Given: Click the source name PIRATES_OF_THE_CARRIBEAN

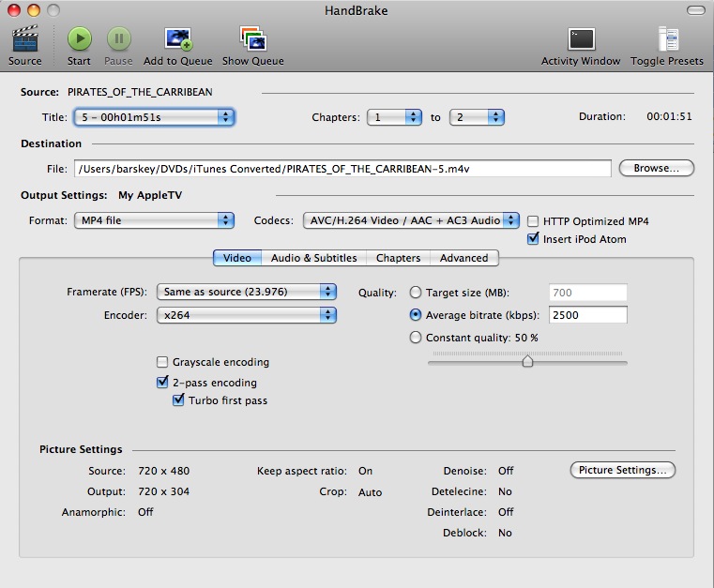Looking at the screenshot, I should pyautogui.click(x=140, y=93).
